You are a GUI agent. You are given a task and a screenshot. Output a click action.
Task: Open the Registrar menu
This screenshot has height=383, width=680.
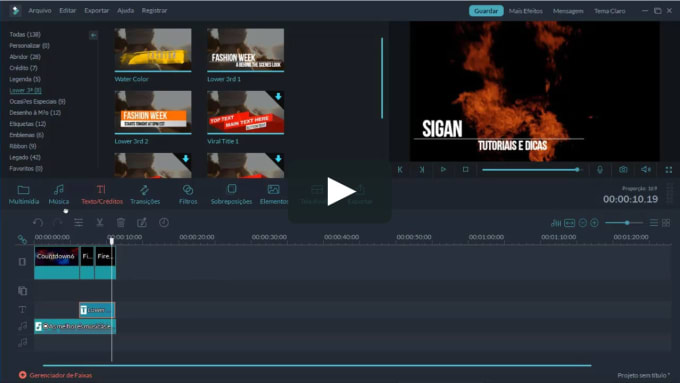tap(154, 10)
